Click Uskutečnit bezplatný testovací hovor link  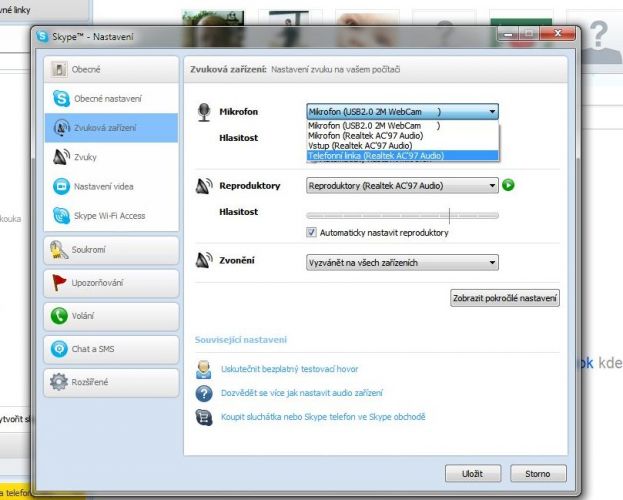point(289,369)
